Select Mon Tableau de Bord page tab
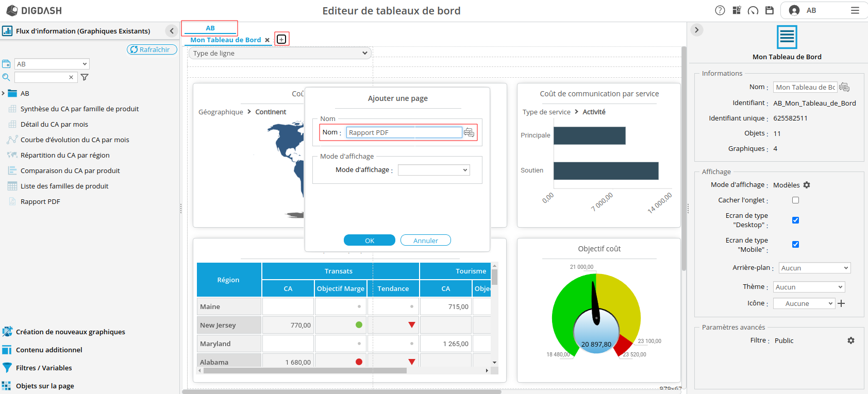This screenshot has height=394, width=868. click(225, 40)
